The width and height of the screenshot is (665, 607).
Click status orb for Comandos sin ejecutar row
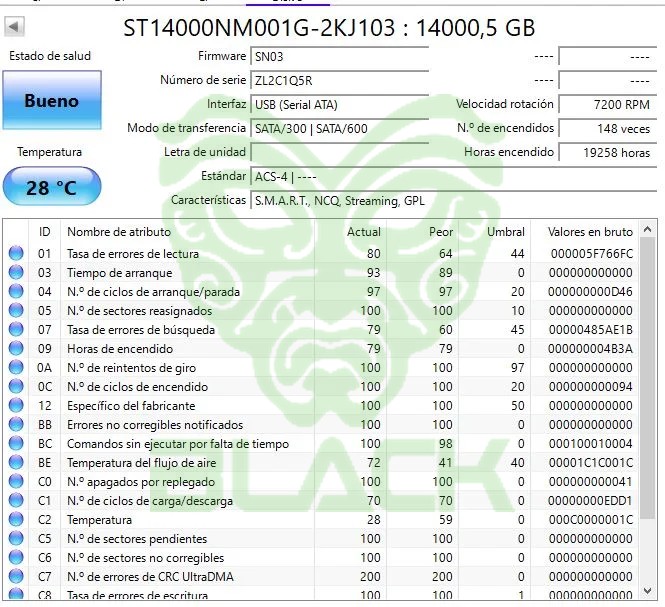(x=16, y=444)
